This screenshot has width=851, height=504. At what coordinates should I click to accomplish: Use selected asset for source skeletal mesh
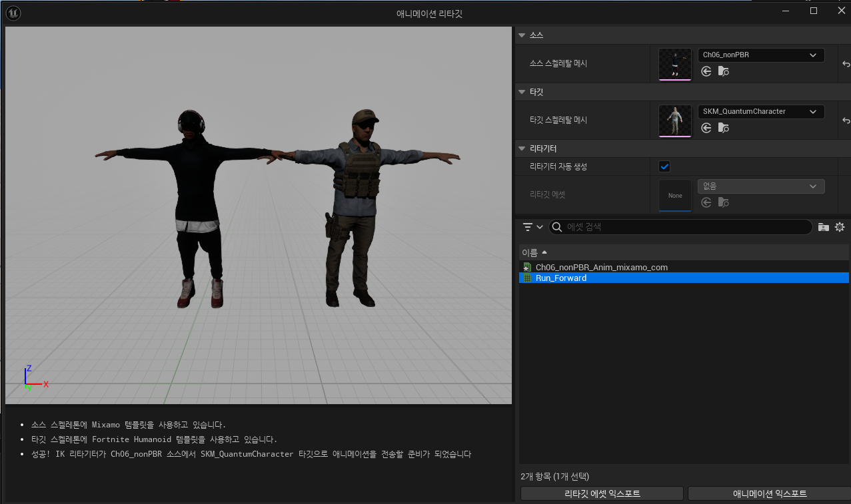tap(706, 71)
